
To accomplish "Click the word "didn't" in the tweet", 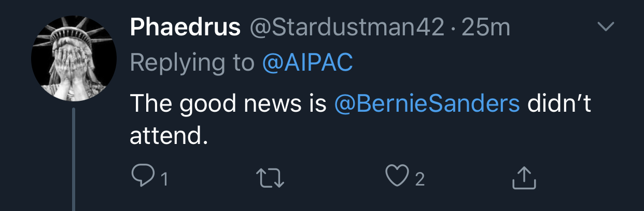I will tap(559, 104).
